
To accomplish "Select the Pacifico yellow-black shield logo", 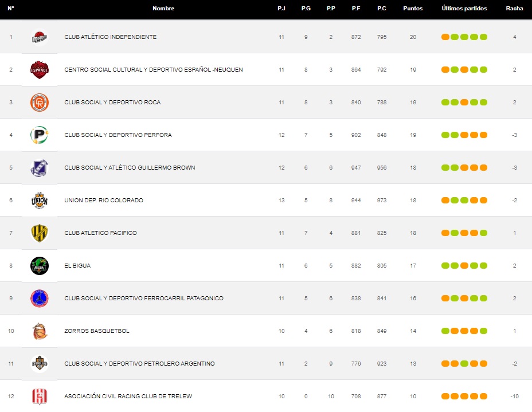I will click(x=40, y=233).
